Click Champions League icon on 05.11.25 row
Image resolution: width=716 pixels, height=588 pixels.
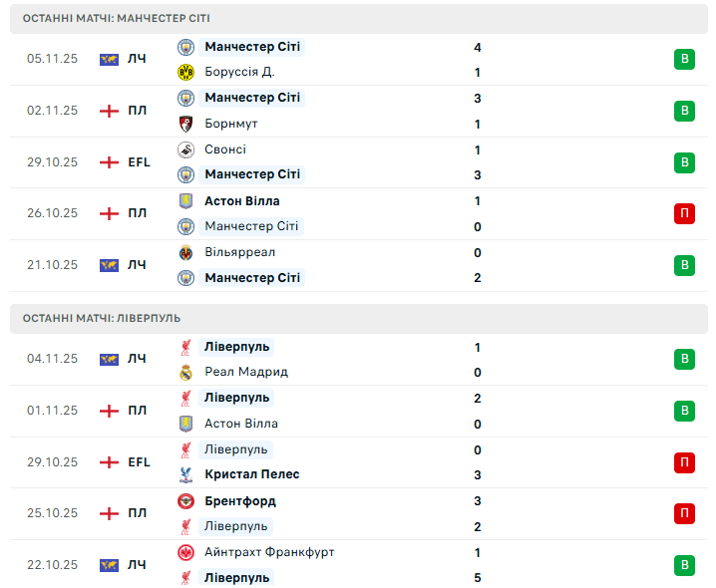click(x=110, y=60)
